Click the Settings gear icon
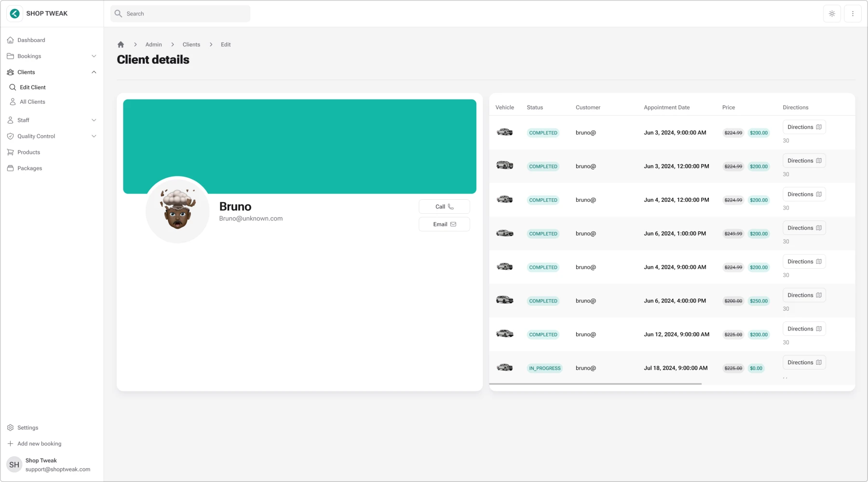 tap(11, 427)
